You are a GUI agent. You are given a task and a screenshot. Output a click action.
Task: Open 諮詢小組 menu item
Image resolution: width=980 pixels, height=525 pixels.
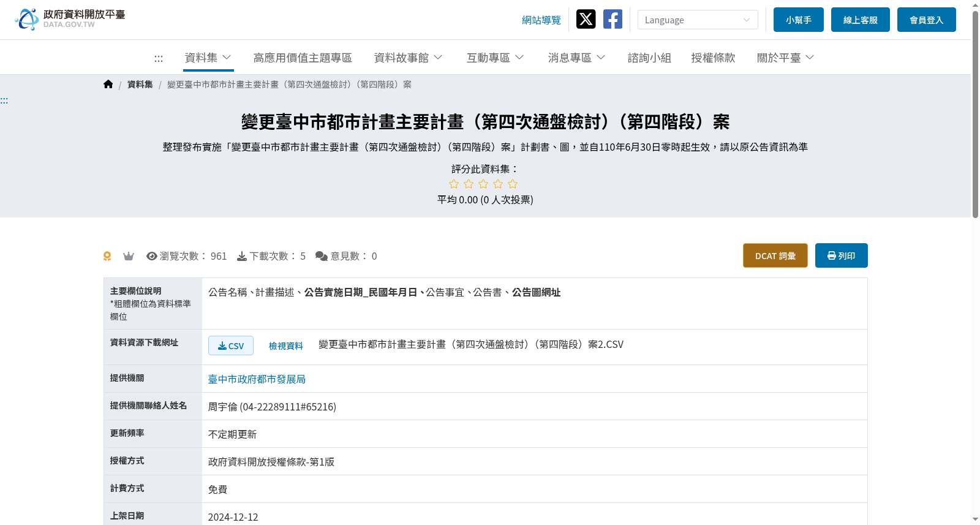pyautogui.click(x=649, y=58)
